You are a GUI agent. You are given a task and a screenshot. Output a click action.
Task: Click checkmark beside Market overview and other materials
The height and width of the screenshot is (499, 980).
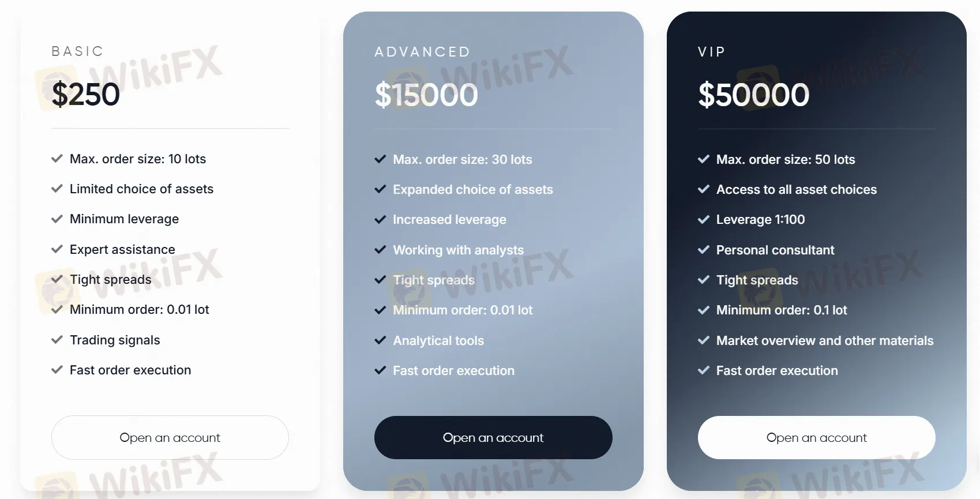point(704,340)
